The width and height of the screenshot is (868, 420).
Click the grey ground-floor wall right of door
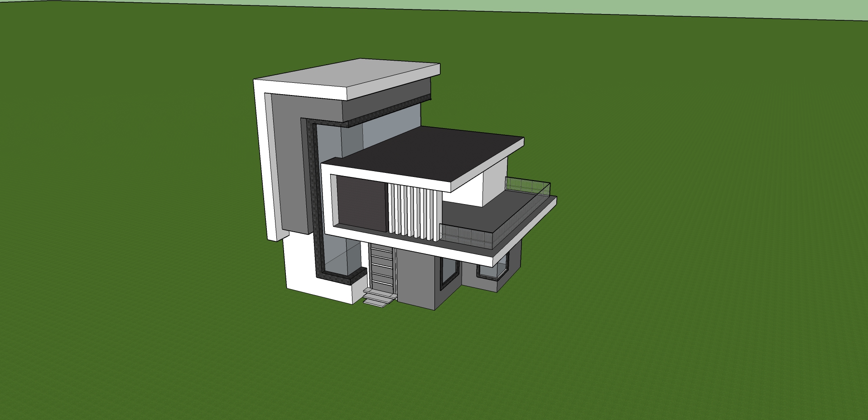point(417,281)
